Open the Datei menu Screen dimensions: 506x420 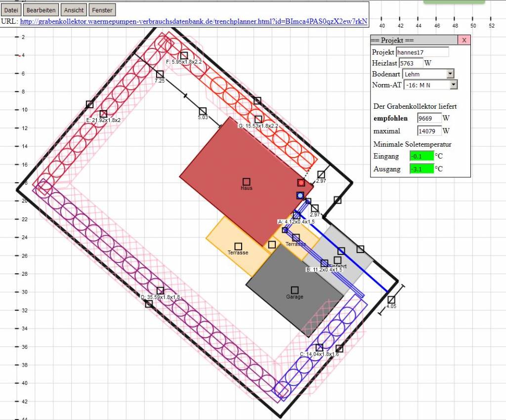click(x=11, y=10)
